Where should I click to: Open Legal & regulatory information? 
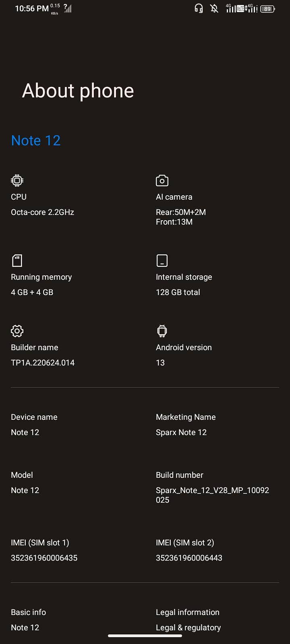pyautogui.click(x=188, y=627)
